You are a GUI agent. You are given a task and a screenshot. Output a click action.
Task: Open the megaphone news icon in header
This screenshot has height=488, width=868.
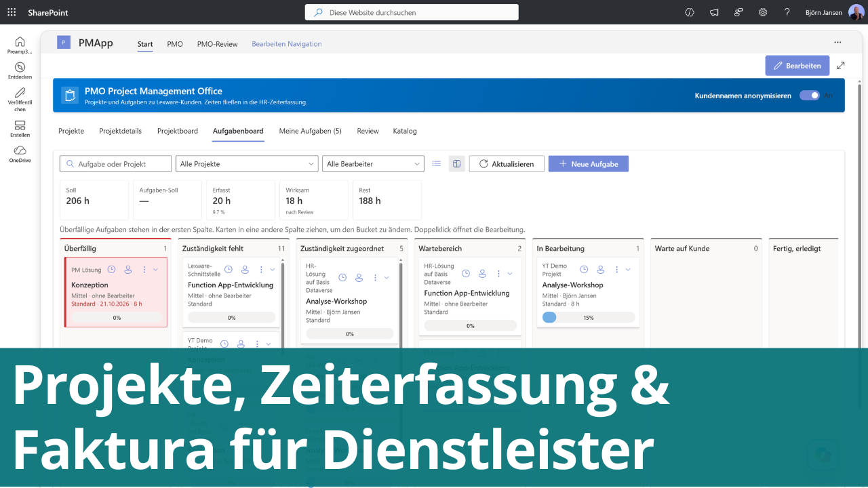(714, 12)
